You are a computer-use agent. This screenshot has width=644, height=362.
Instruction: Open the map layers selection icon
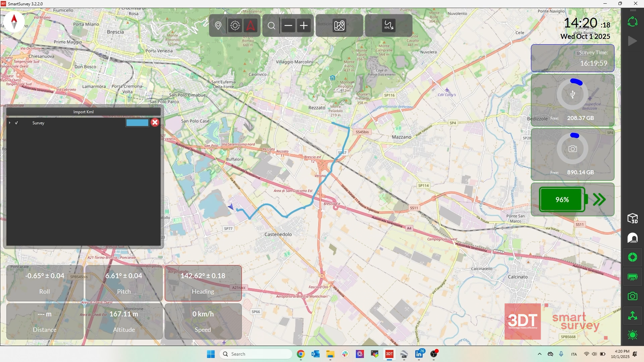coord(339,25)
